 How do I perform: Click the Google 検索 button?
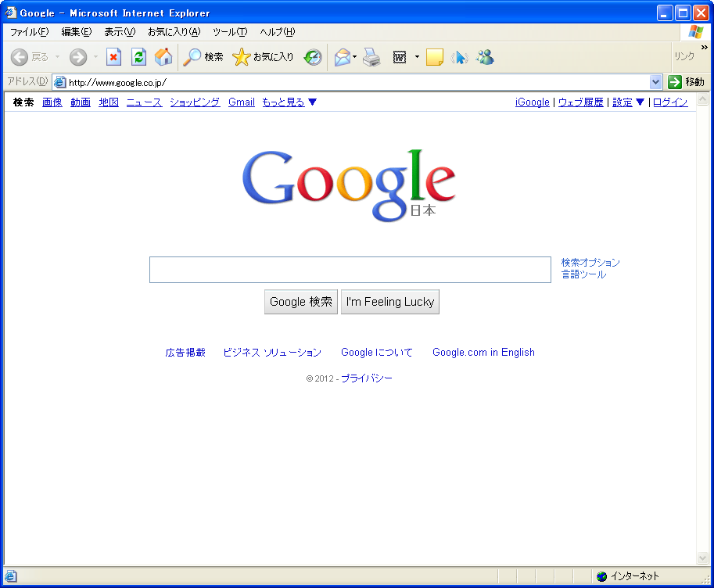(301, 302)
